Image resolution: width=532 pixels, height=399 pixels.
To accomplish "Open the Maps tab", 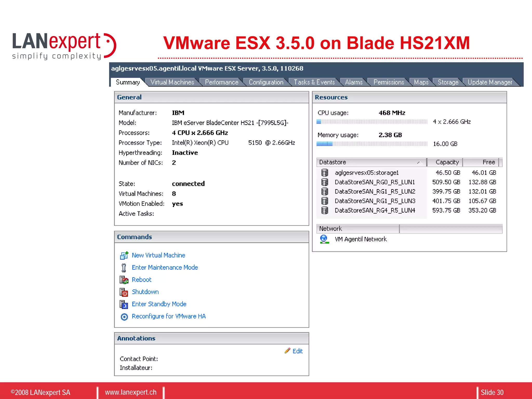I will pos(421,82).
